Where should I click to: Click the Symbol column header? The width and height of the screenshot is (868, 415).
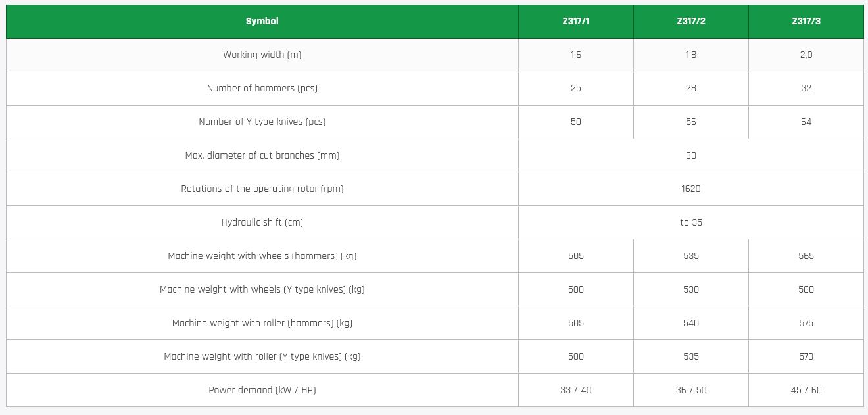[x=262, y=21]
